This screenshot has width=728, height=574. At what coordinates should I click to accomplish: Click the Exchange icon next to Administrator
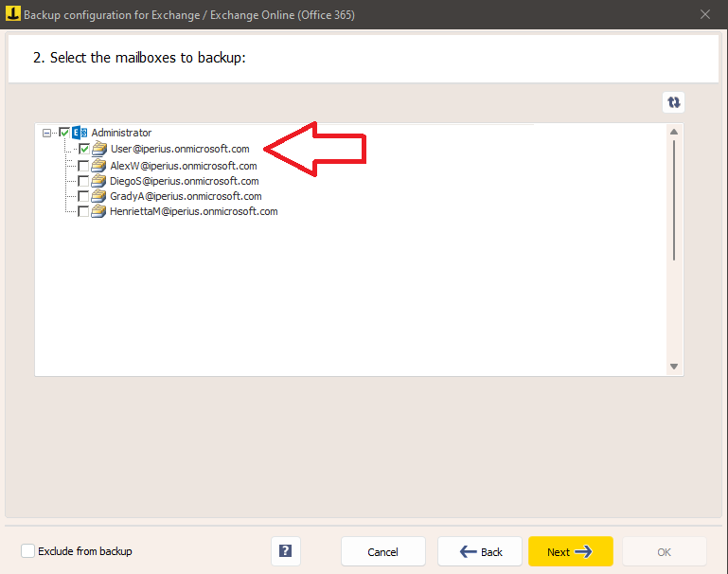80,133
